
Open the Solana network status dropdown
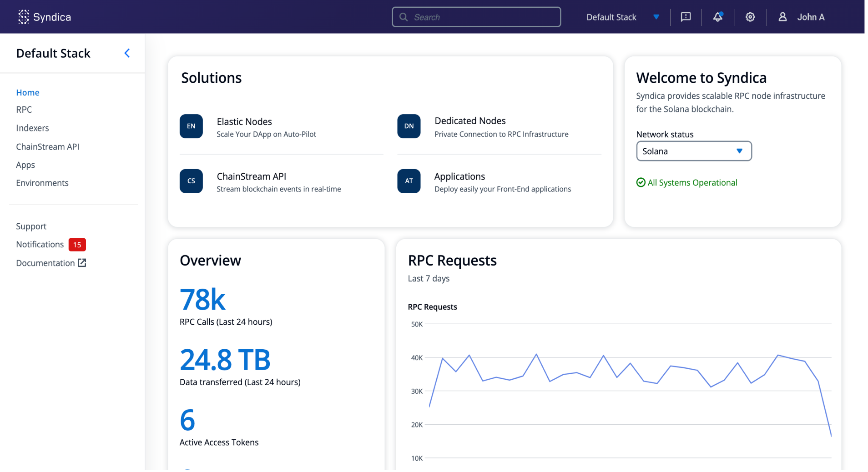click(x=694, y=151)
